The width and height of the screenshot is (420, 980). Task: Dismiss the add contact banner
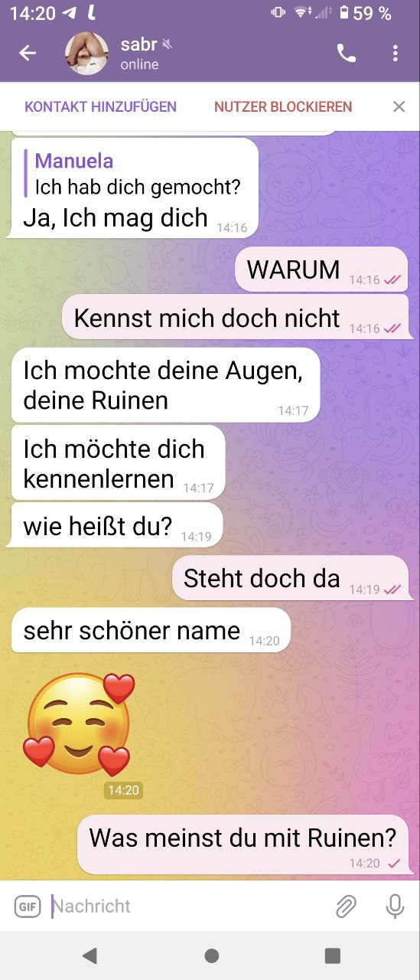(399, 107)
